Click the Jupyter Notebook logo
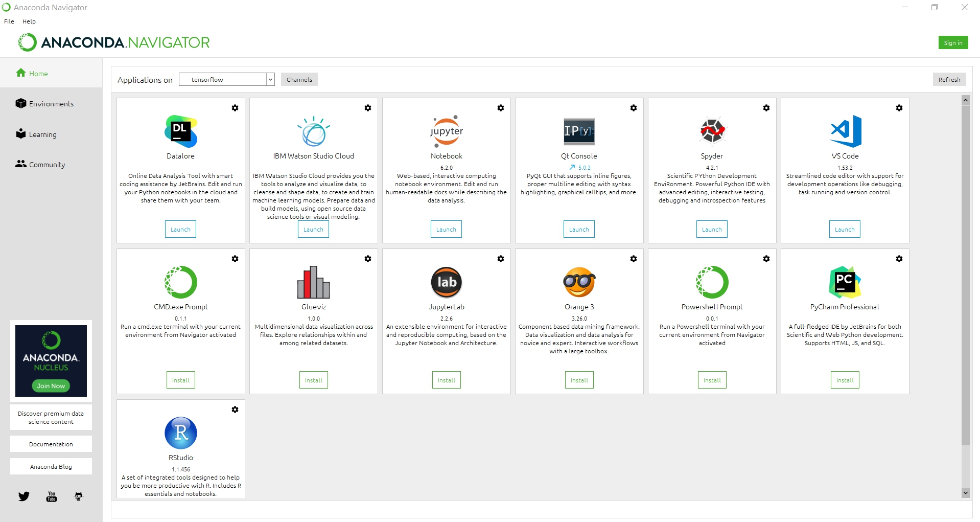The height and width of the screenshot is (522, 980). pyautogui.click(x=447, y=131)
